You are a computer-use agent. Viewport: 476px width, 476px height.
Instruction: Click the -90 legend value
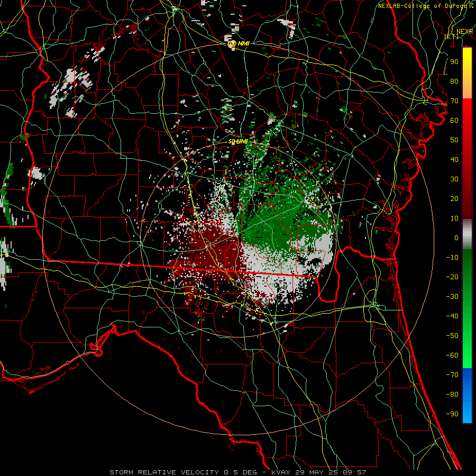[452, 414]
